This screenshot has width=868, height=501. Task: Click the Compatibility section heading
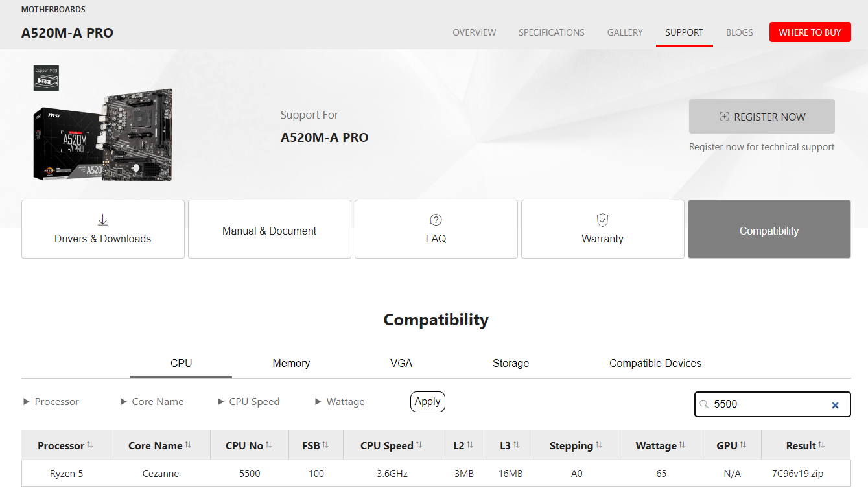(436, 320)
